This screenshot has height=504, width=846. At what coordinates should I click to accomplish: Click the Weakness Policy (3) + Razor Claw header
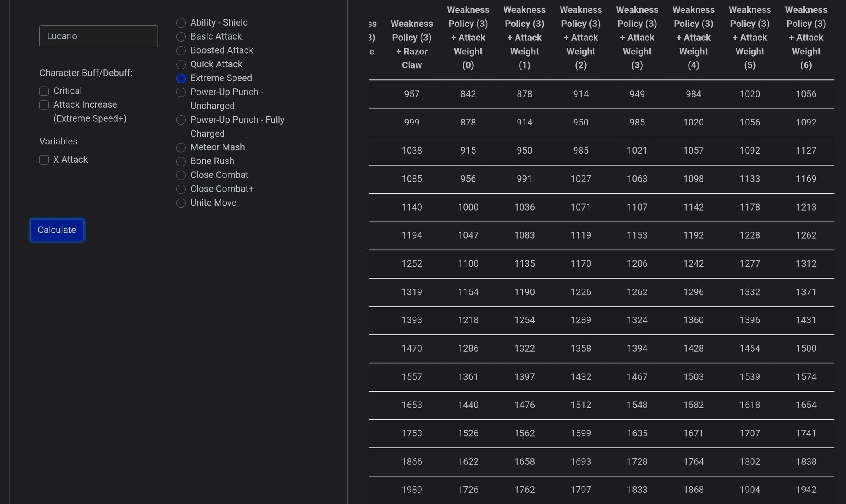point(412,44)
